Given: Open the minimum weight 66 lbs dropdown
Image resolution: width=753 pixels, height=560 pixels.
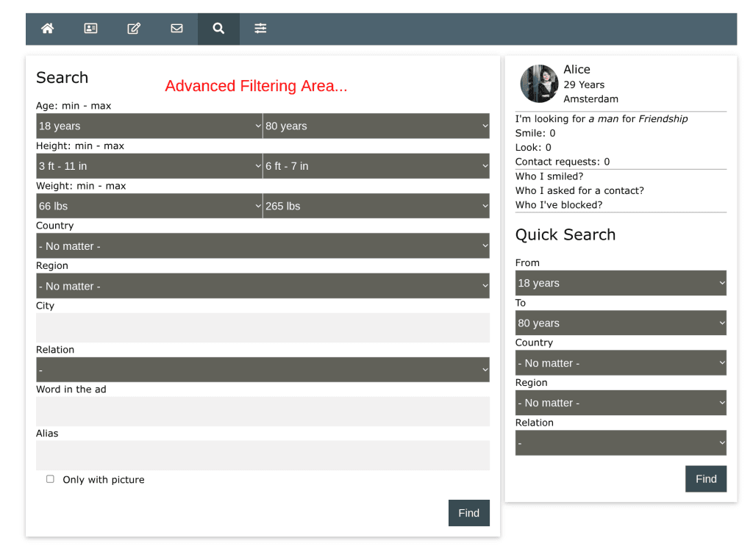Looking at the screenshot, I should [149, 206].
